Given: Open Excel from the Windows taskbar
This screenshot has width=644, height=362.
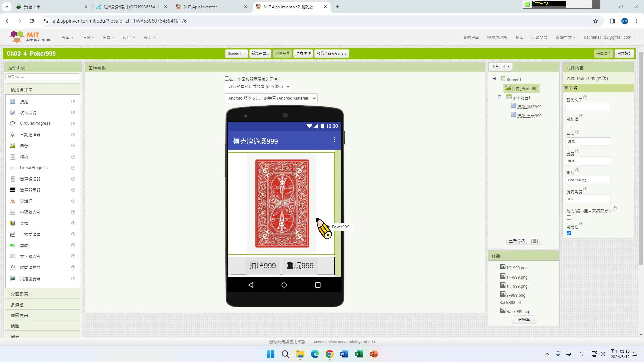Looking at the screenshot, I should point(359,354).
